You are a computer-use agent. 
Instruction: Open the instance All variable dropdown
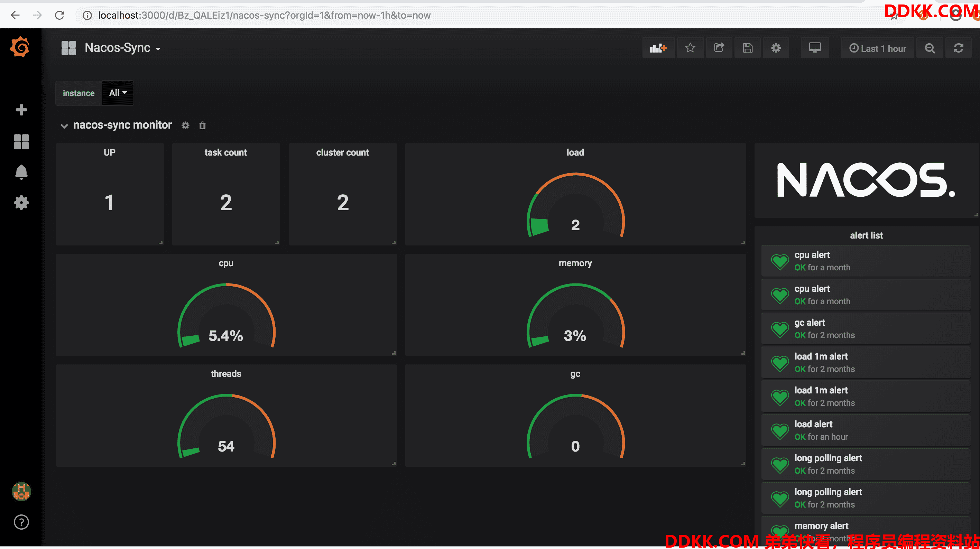pos(118,93)
